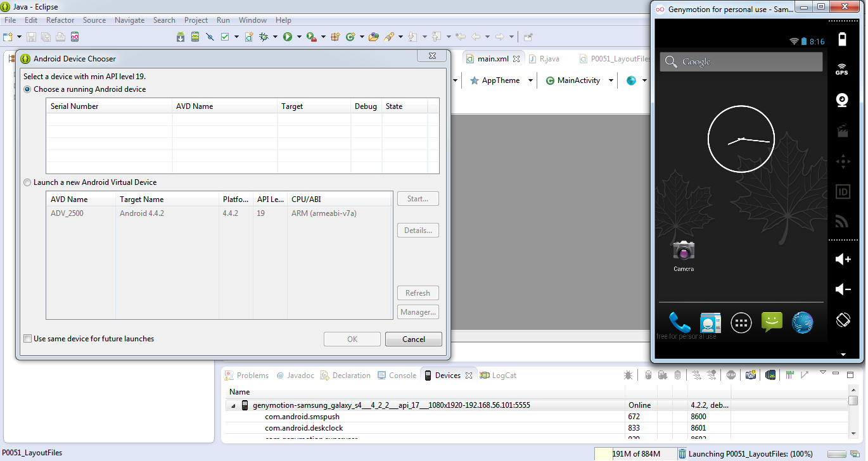The height and width of the screenshot is (461, 868).
Task: Open the New file dropdown arrow
Action: pos(19,37)
